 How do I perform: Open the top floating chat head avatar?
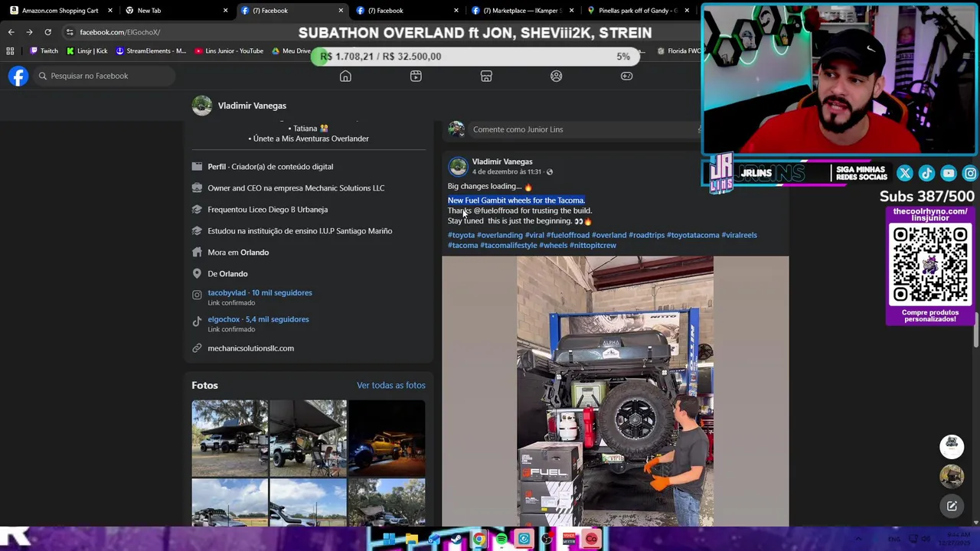[x=952, y=446]
